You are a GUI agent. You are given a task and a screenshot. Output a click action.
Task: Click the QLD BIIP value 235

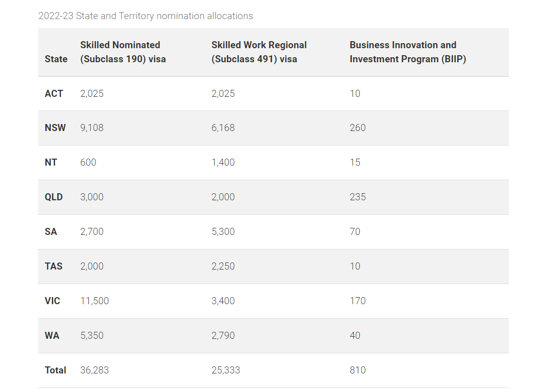point(358,197)
